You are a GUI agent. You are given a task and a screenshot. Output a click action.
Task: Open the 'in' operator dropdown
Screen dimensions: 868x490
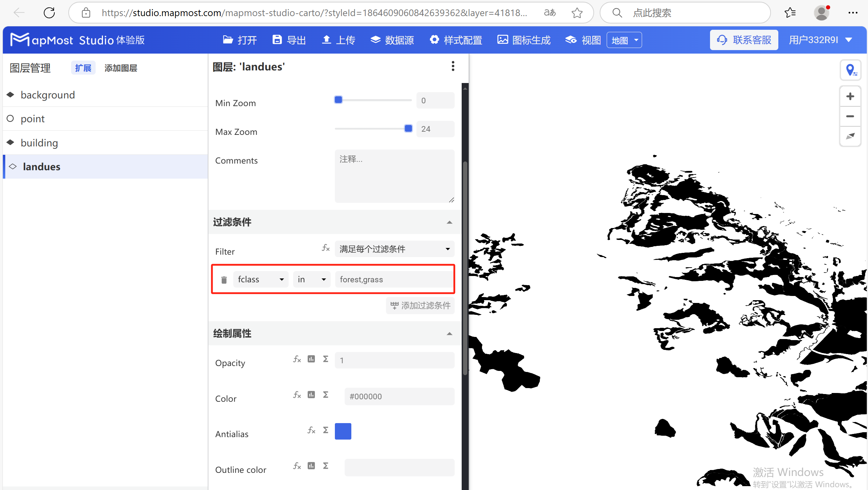tap(311, 279)
